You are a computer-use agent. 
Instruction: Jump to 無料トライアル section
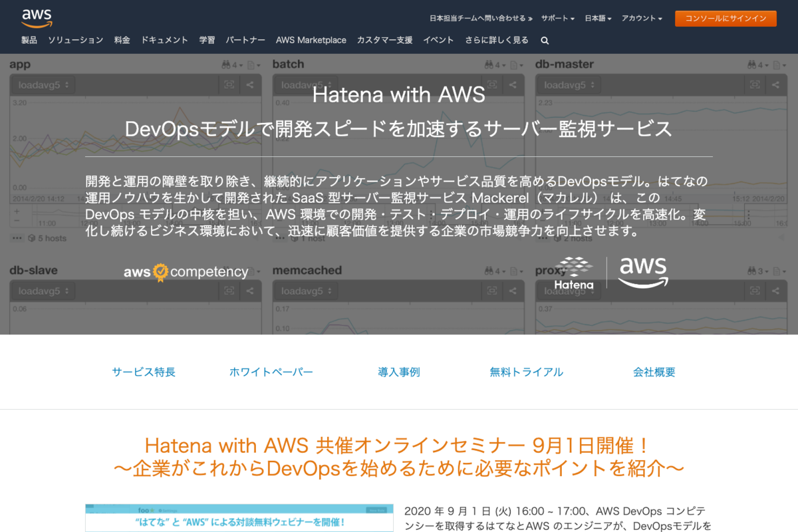coord(527,372)
